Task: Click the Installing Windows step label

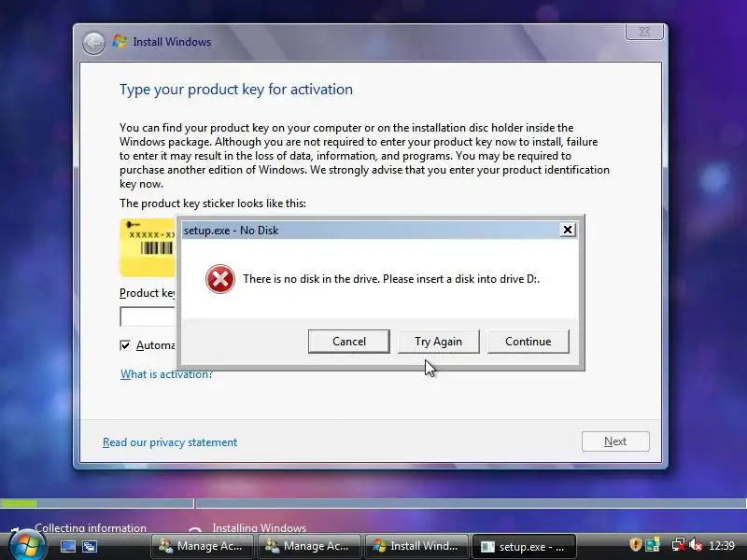Action: [x=260, y=527]
